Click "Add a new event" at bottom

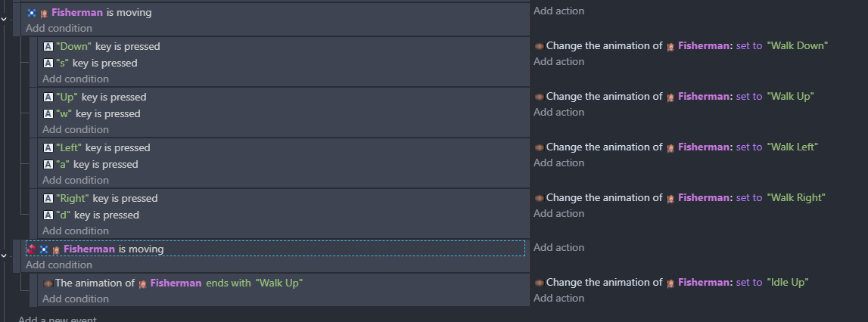click(58, 319)
